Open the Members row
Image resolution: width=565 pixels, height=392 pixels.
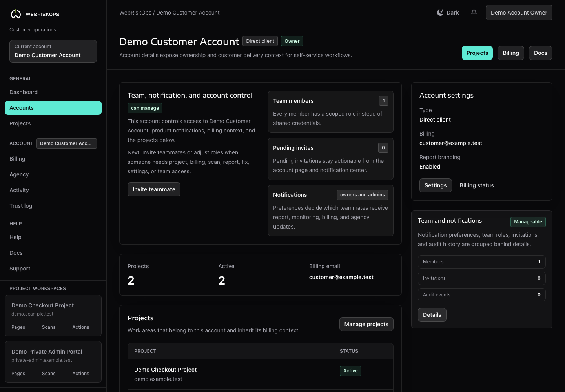[482, 262]
